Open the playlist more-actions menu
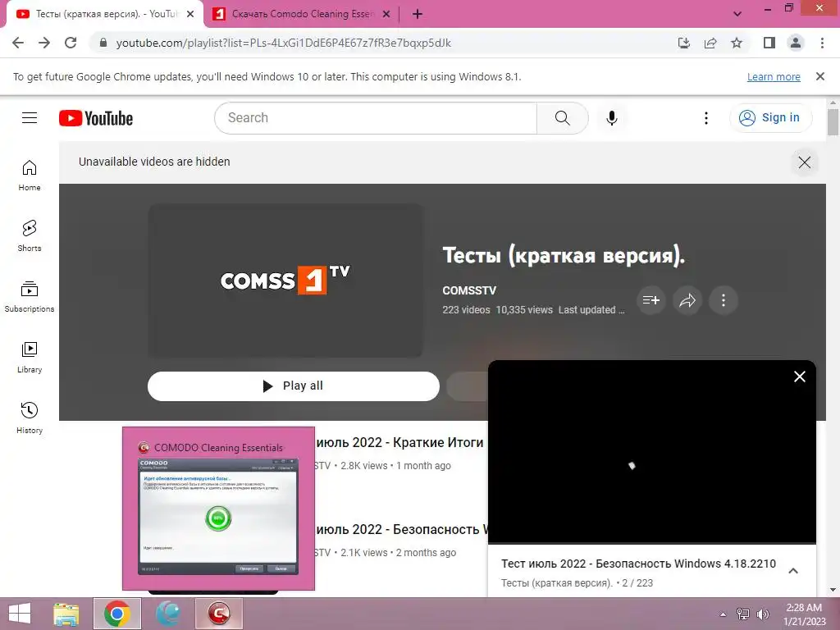 tap(724, 300)
